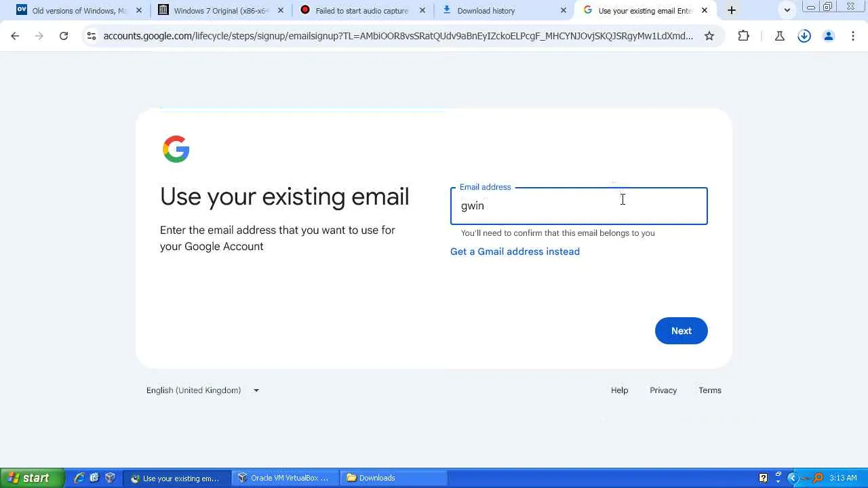Click the 3:13 AM taskbar clock
Viewport: 868px width, 488px height.
843,478
